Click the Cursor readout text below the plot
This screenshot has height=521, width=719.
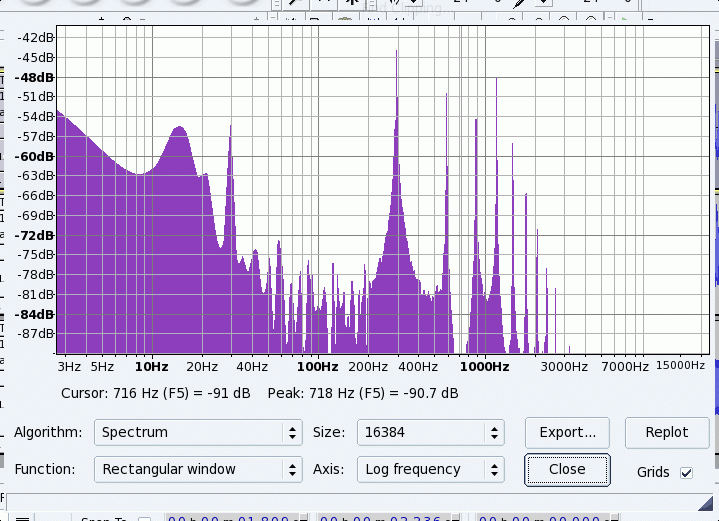pos(156,394)
